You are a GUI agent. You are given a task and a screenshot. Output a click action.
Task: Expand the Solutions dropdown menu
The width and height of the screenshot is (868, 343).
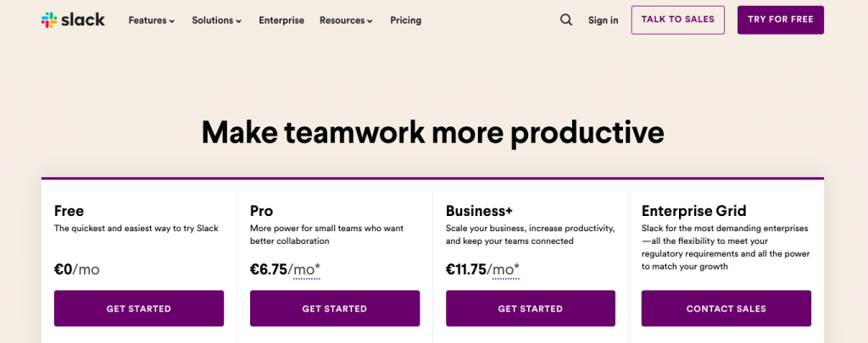216,20
